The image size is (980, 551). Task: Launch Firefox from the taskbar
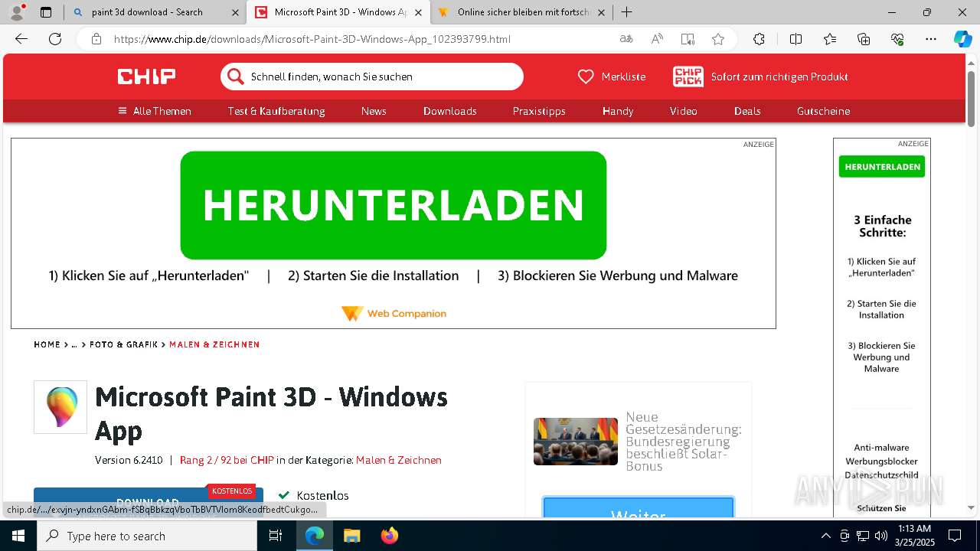[389, 536]
